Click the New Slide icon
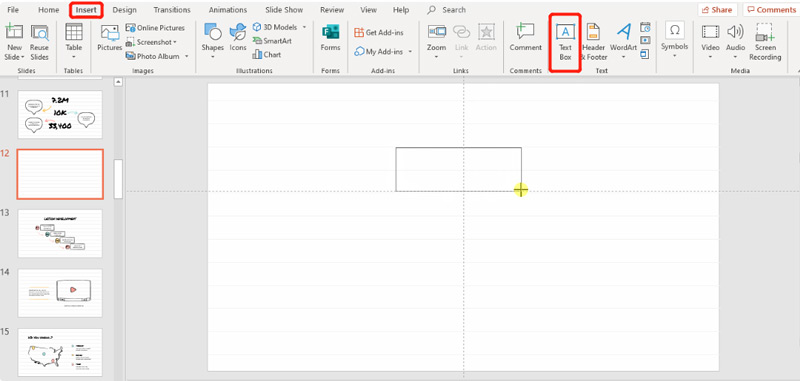 (x=14, y=32)
